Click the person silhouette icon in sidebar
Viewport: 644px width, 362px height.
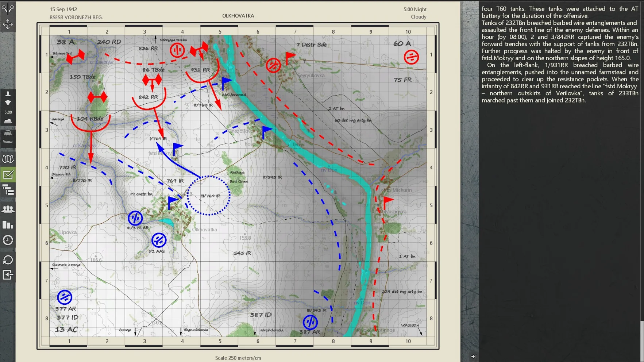point(8,94)
